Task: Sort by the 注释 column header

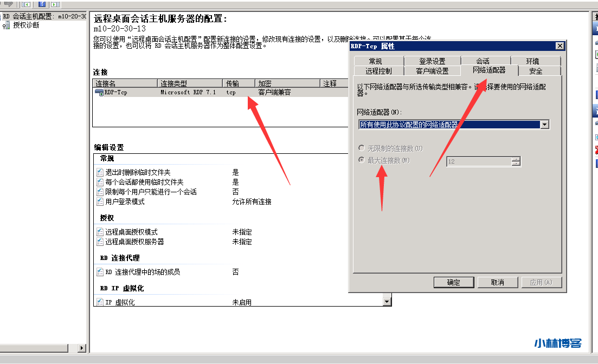Action: tap(335, 83)
